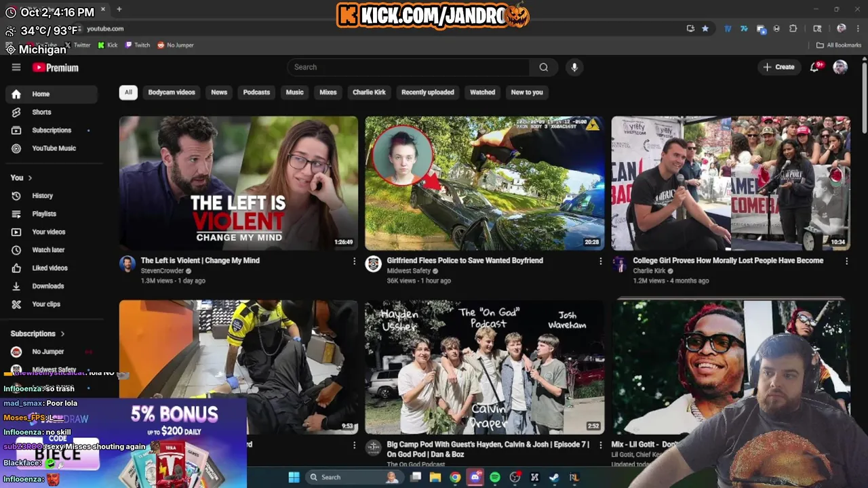Click the Create button
The height and width of the screenshot is (488, 868).
pyautogui.click(x=778, y=67)
